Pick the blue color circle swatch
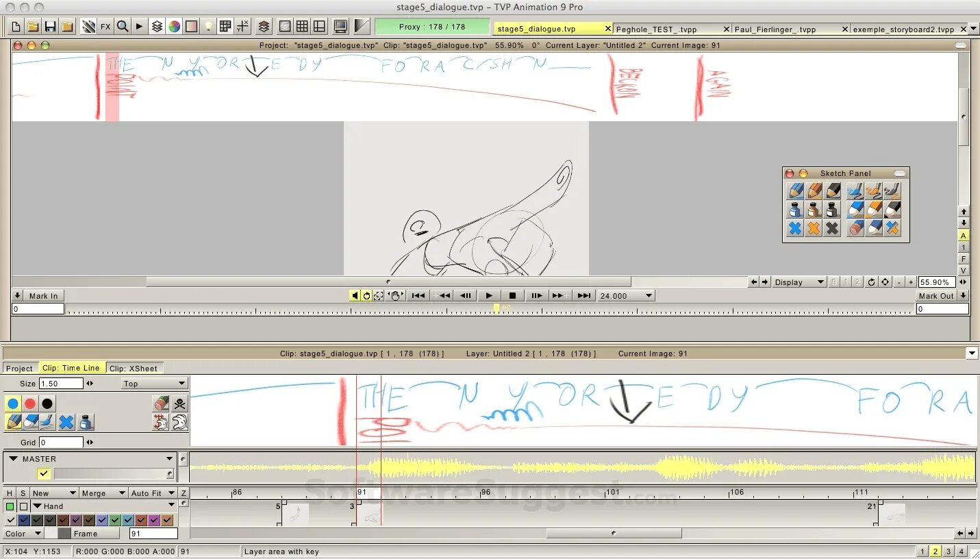 [13, 403]
